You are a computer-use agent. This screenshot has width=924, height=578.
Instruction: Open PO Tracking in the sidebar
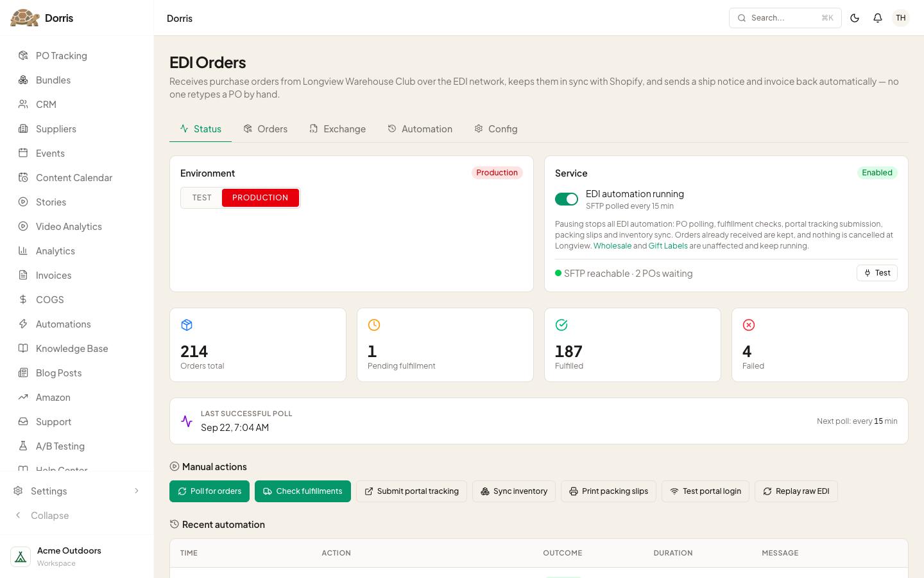pos(77,56)
